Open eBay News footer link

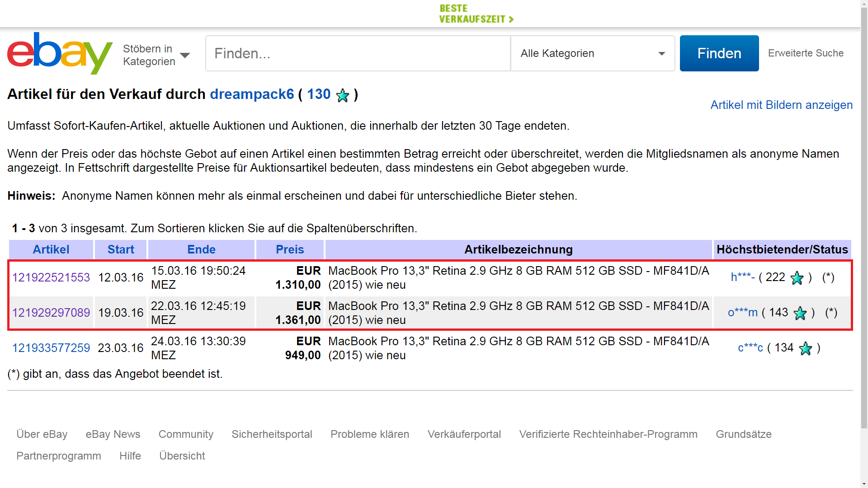pos(113,434)
